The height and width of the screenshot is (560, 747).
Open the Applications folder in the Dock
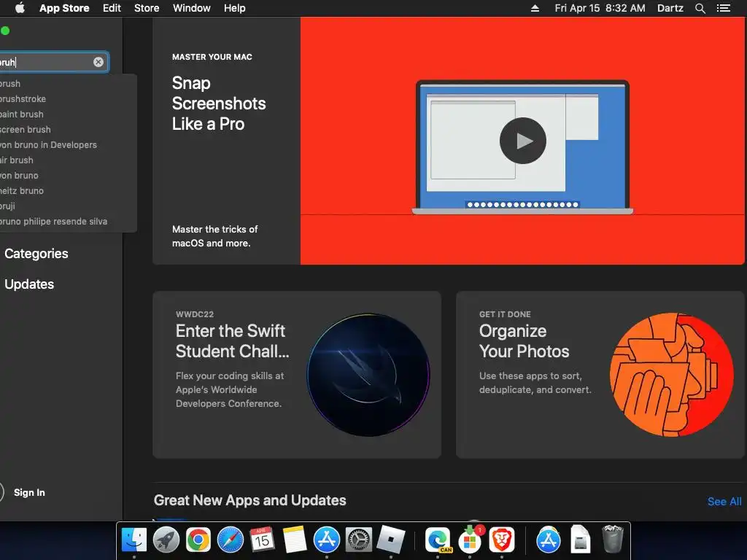(549, 540)
